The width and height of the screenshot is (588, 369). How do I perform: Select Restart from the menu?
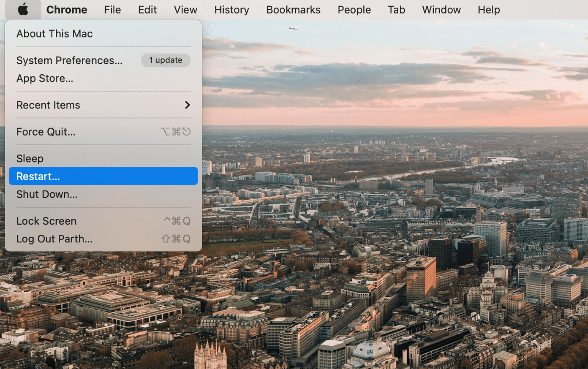(x=103, y=176)
